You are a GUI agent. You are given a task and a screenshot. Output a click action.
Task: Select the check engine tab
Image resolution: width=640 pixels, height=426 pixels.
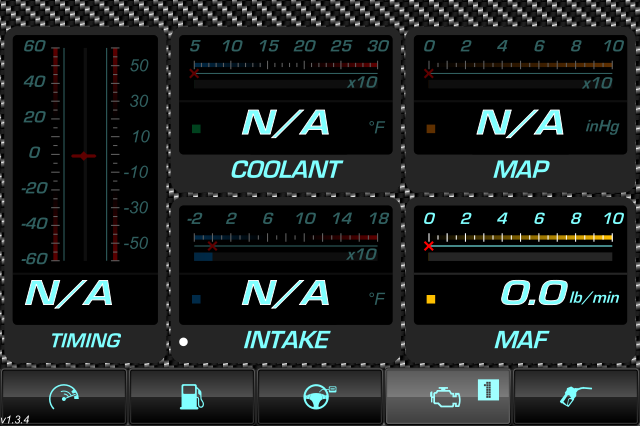tap(448, 396)
